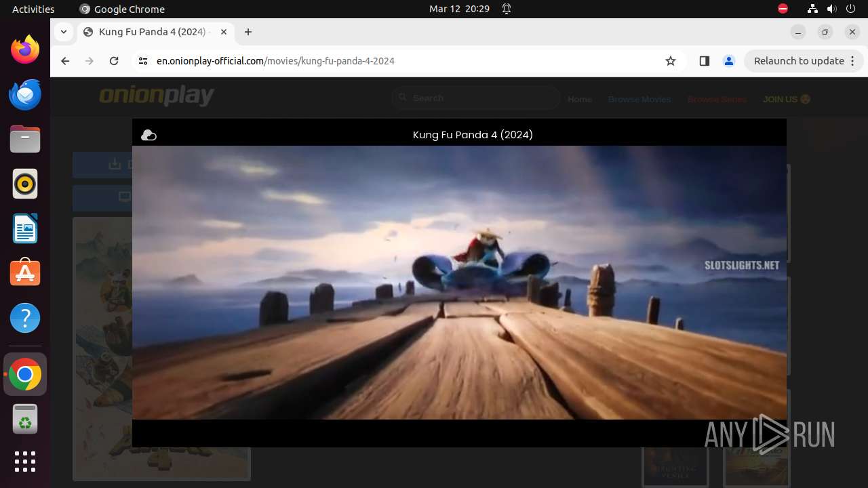Select Google Chrome in the dock
Image resolution: width=868 pixels, height=488 pixels.
click(25, 375)
